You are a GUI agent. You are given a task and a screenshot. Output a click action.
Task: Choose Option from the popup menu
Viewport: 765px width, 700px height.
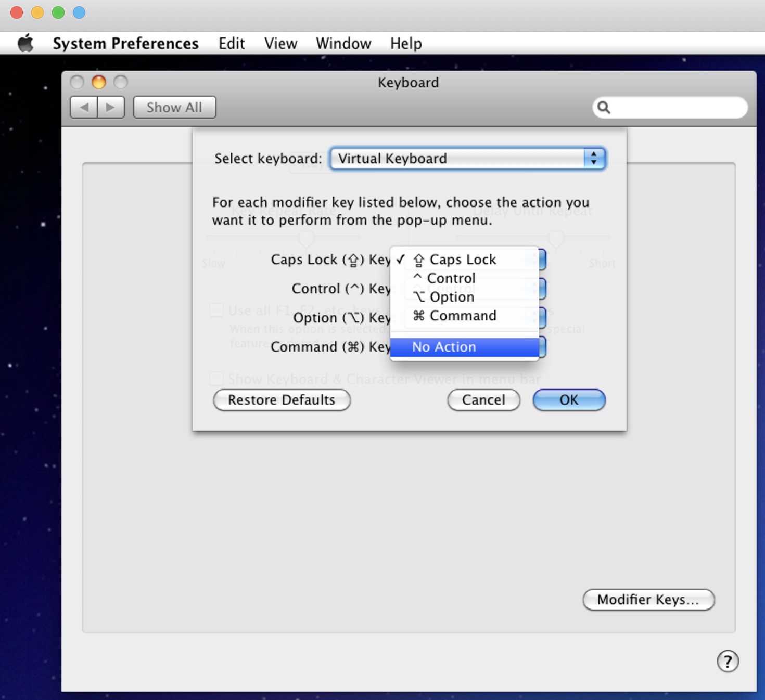click(x=464, y=297)
